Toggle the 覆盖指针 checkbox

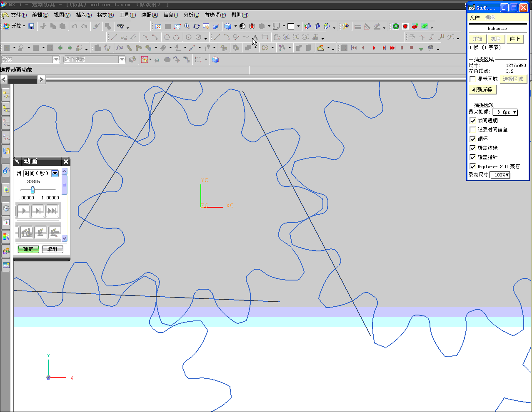coord(472,157)
